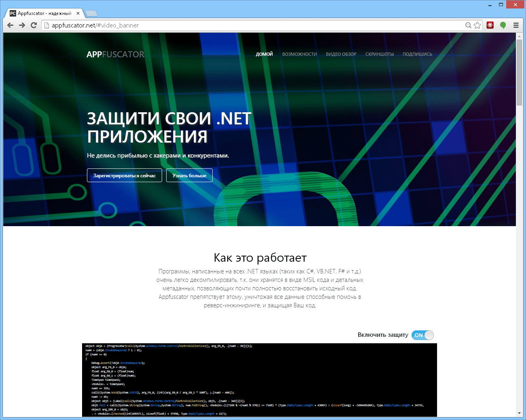Click the Как это работает heading
The image size is (526, 420).
[x=260, y=258]
